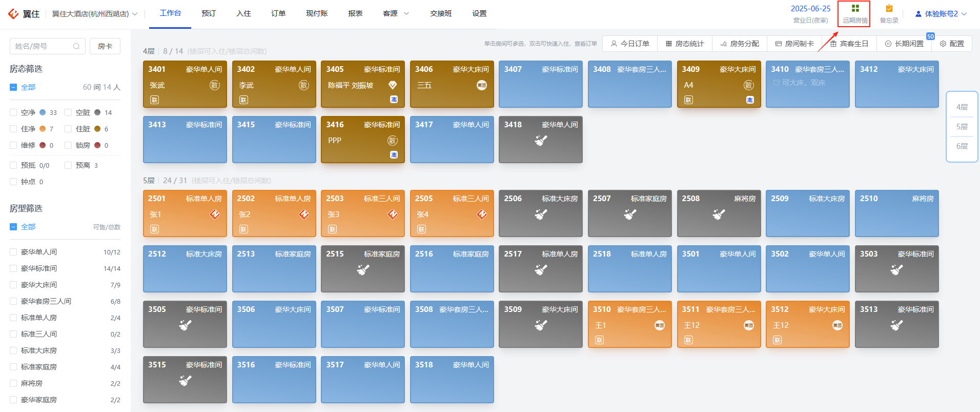Screen dimensions: 980x412
Task: Open the 远期房情 grid icon
Action: (x=855, y=9)
